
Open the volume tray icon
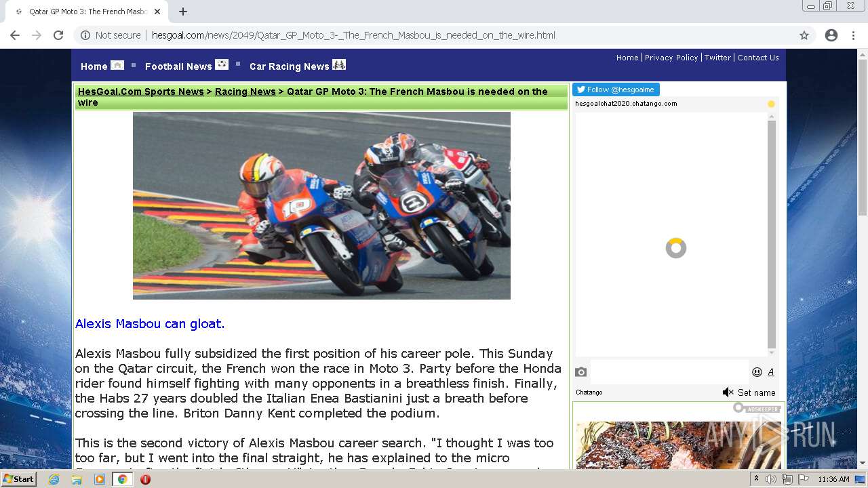click(771, 479)
